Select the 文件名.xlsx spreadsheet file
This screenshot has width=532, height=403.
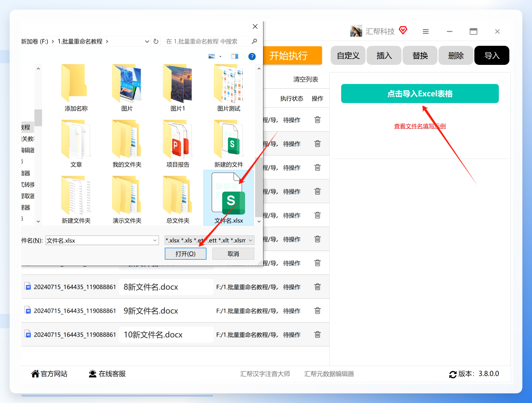click(x=229, y=198)
